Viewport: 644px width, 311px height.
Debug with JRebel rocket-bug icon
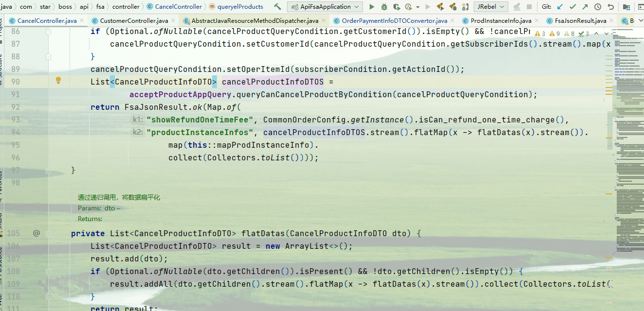coord(453,7)
